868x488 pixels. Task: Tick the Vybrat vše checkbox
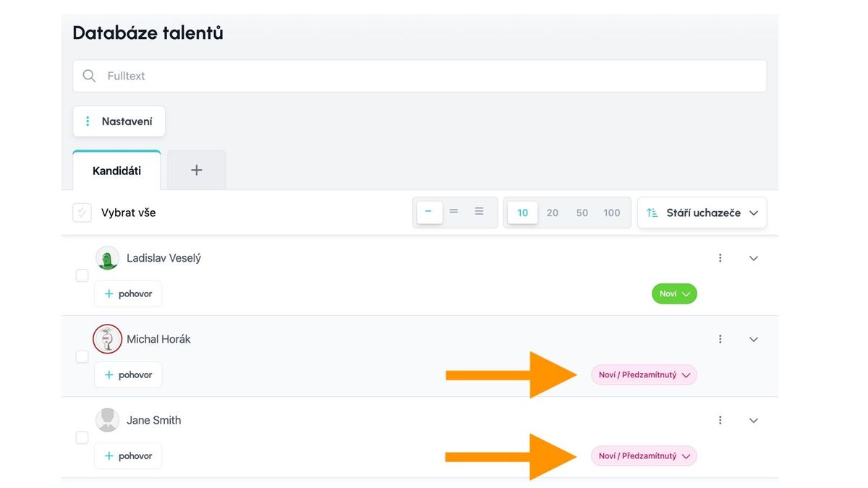click(x=82, y=213)
